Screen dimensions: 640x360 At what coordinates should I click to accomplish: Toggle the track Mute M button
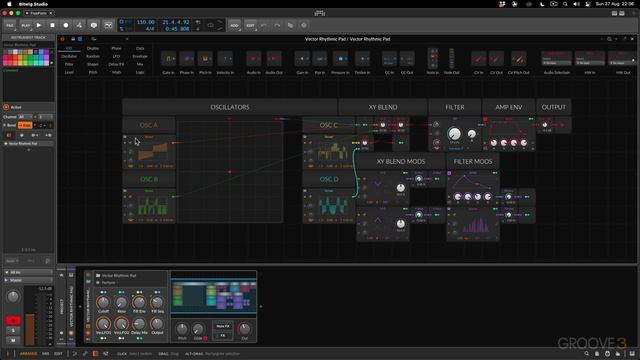[13, 340]
